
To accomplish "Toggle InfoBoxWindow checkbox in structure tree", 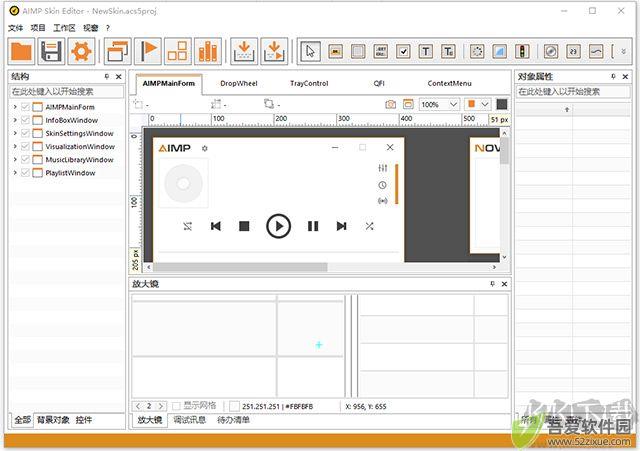I will pos(25,120).
